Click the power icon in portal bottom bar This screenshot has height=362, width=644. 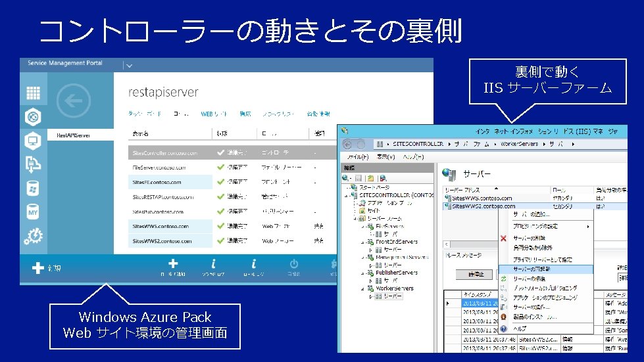[x=293, y=264]
